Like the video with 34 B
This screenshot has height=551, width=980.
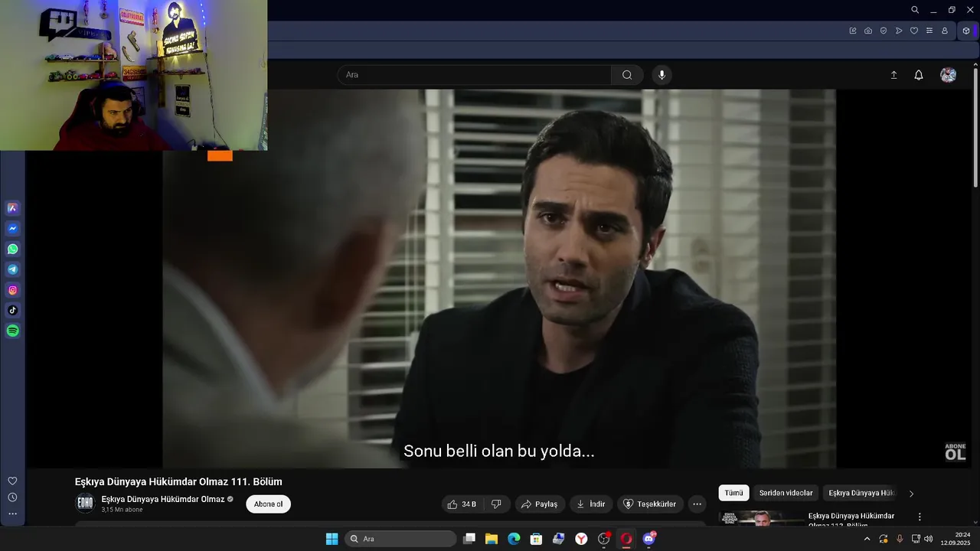[462, 504]
